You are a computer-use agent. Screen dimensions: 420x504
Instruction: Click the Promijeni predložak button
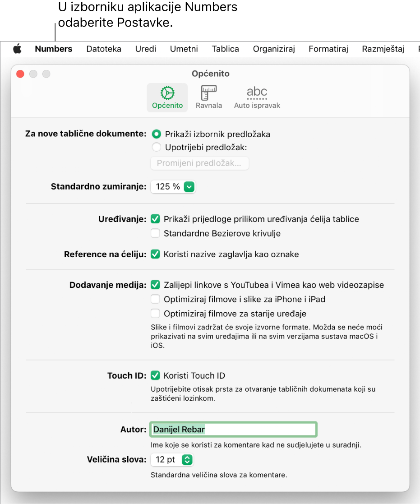pos(199,163)
